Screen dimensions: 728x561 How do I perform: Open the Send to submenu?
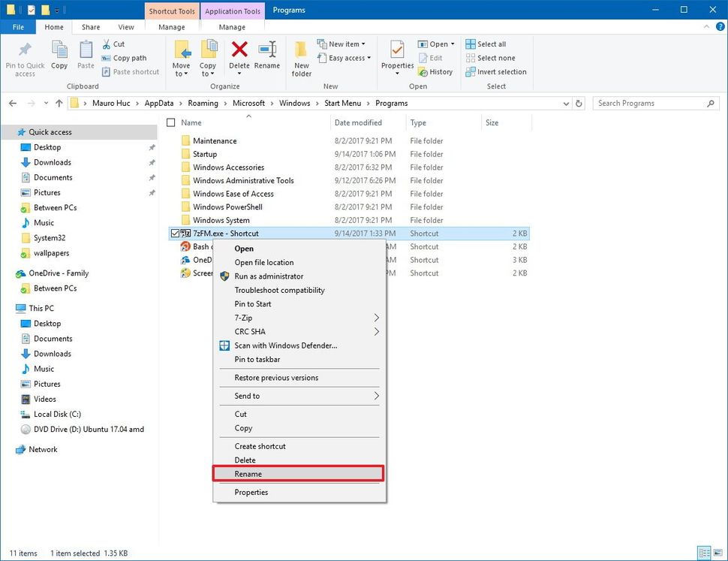[300, 396]
